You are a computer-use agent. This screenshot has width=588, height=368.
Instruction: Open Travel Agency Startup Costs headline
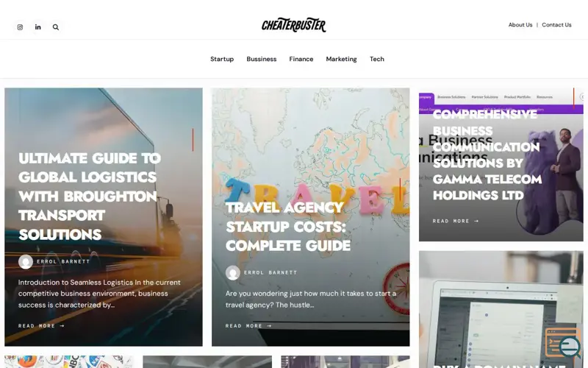pyautogui.click(x=288, y=227)
